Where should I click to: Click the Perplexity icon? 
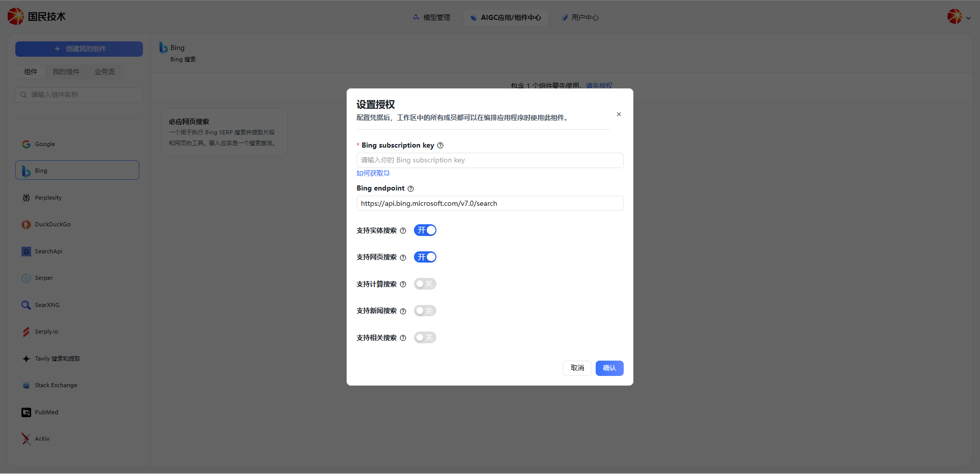tap(26, 198)
